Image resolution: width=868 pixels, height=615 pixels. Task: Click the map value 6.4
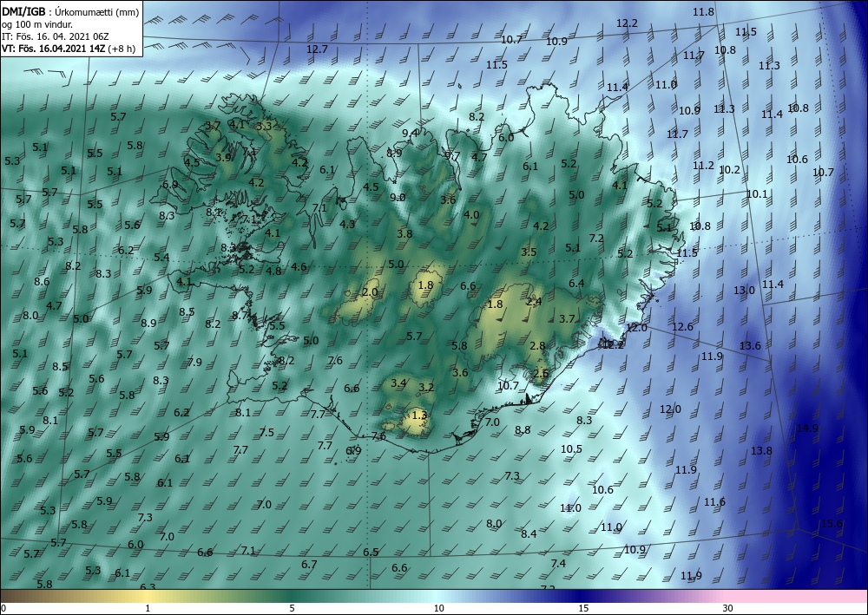pyautogui.click(x=577, y=283)
